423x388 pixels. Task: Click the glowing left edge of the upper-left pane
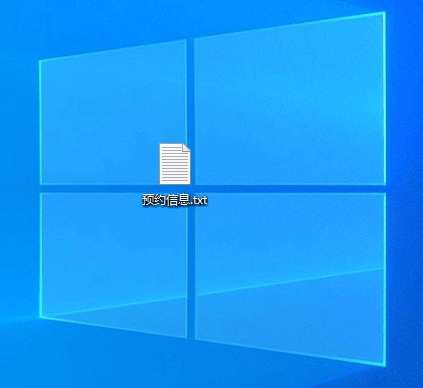[40, 122]
